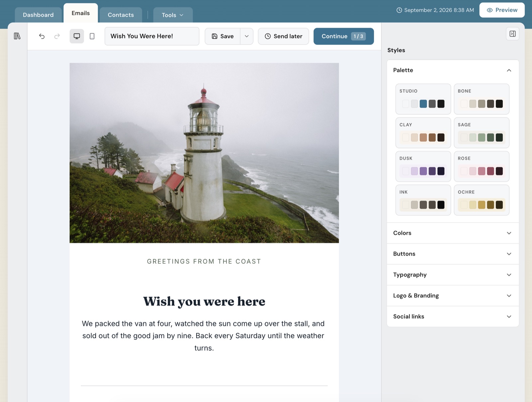This screenshot has width=532, height=402.
Task: Click the 'Greetings from the coast' text
Action: (204, 262)
